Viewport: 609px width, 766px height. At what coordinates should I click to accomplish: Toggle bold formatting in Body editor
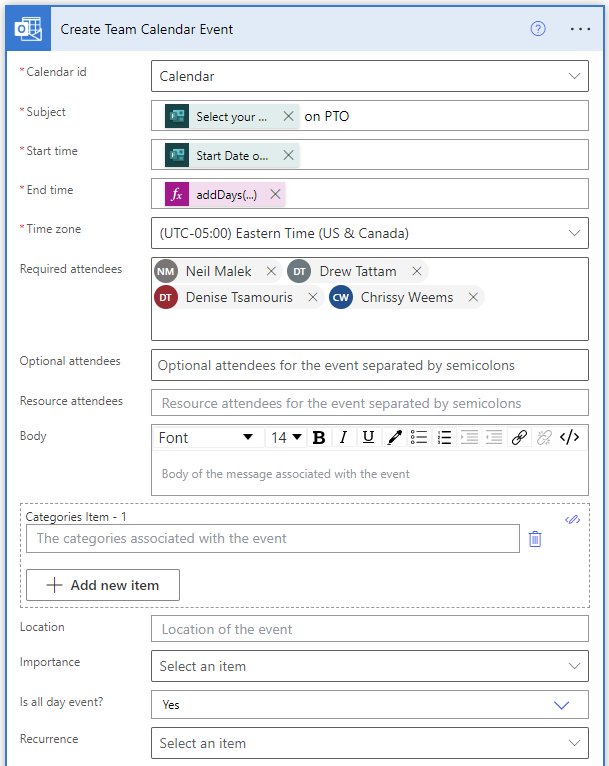pos(319,437)
